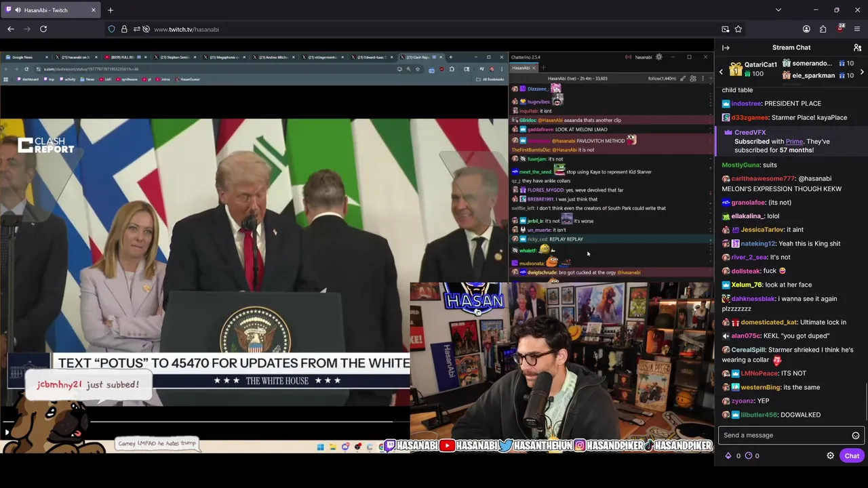Viewport: 868px width, 488px height.
Task: Open chat settings gear
Action: pos(830,455)
